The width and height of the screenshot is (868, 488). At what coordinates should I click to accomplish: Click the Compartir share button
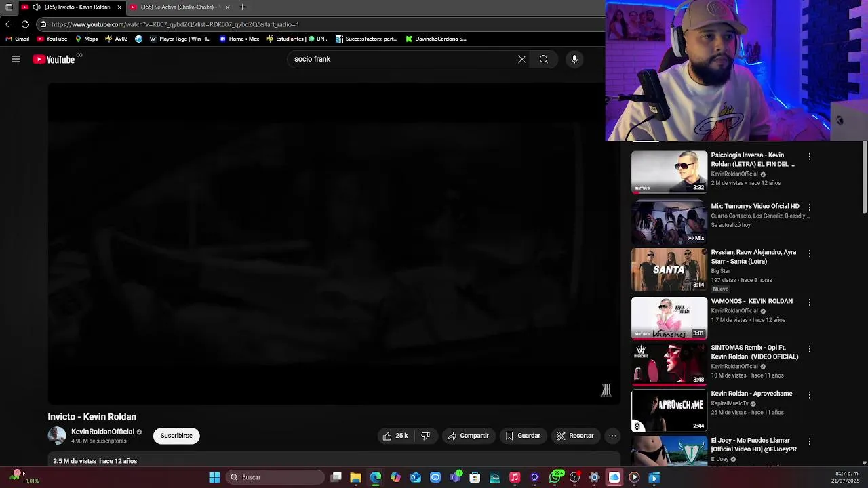point(468,436)
